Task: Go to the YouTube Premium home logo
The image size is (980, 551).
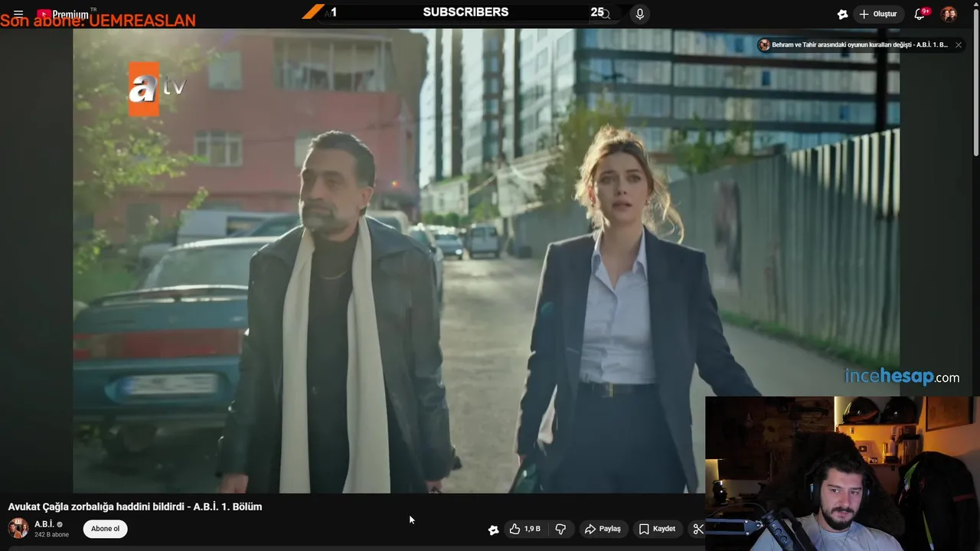Action: 64,14
